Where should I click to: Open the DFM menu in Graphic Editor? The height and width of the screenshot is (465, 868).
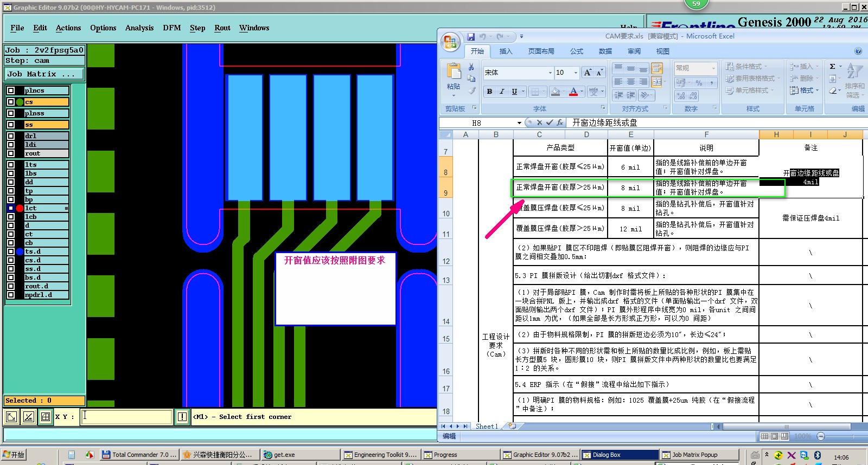pyautogui.click(x=172, y=28)
